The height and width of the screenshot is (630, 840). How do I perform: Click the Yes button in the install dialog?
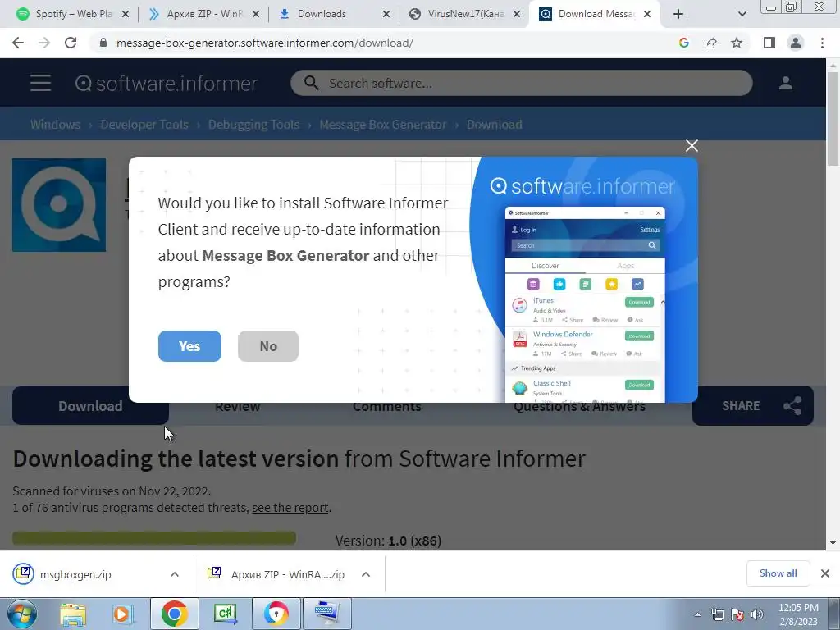(189, 346)
